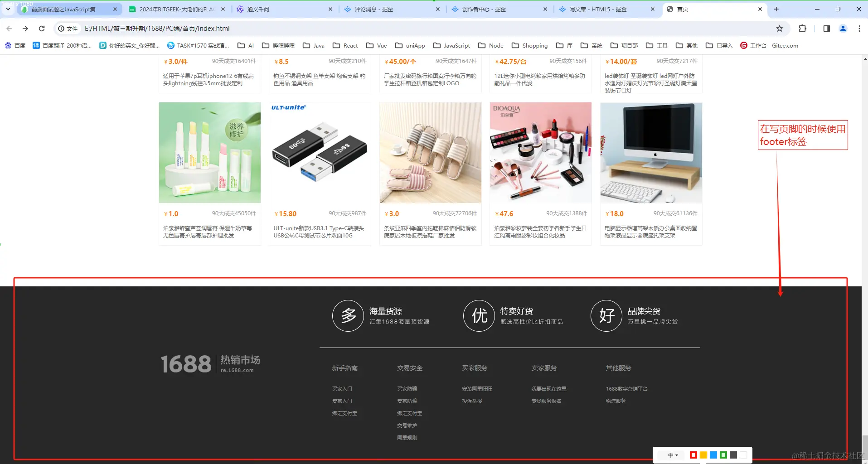The height and width of the screenshot is (464, 868).
Task: Select the blue annotation color swatch
Action: 713,455
